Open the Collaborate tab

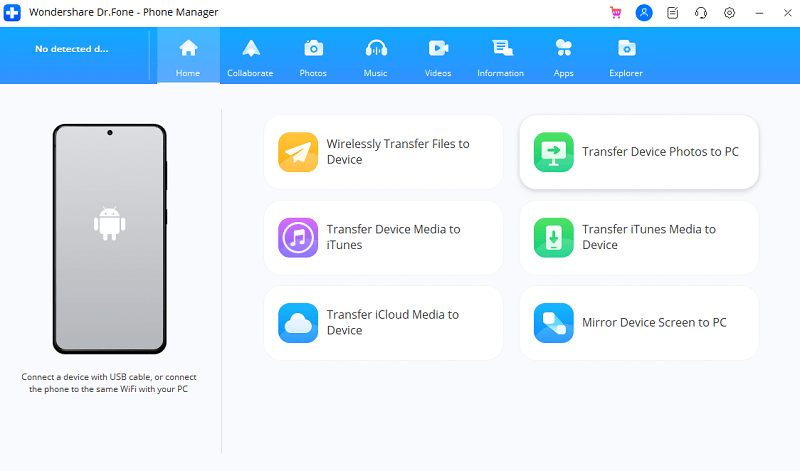click(250, 57)
